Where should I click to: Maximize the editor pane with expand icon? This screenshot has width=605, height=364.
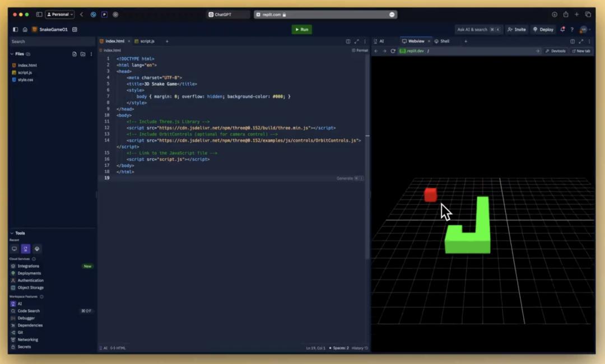click(x=356, y=41)
